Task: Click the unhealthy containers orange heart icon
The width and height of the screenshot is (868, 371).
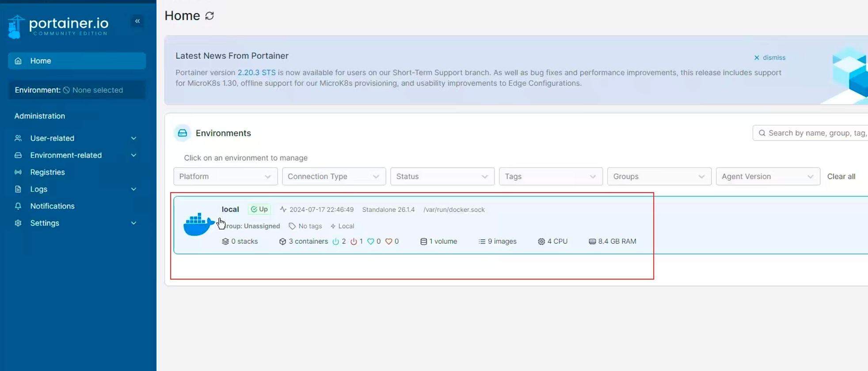Action: pos(389,242)
